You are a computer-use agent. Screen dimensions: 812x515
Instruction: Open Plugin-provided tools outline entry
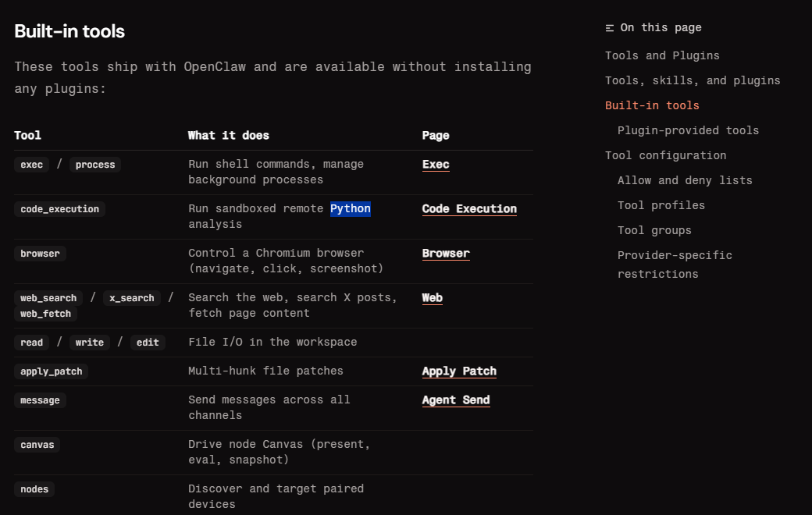point(688,130)
